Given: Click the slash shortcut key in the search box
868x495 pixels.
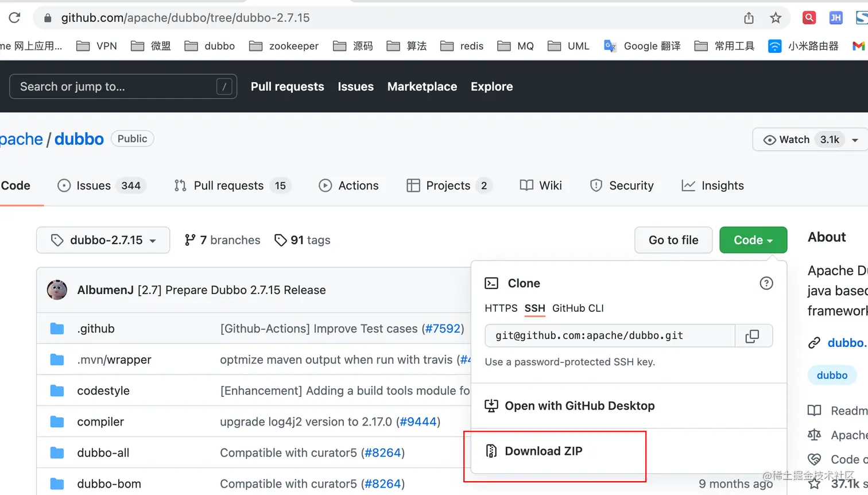Looking at the screenshot, I should [224, 87].
